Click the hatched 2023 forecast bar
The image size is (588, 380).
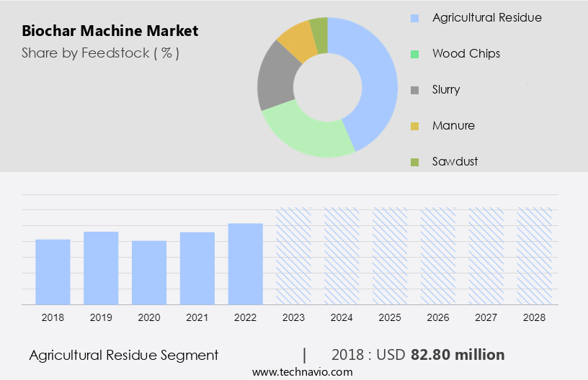(x=294, y=256)
